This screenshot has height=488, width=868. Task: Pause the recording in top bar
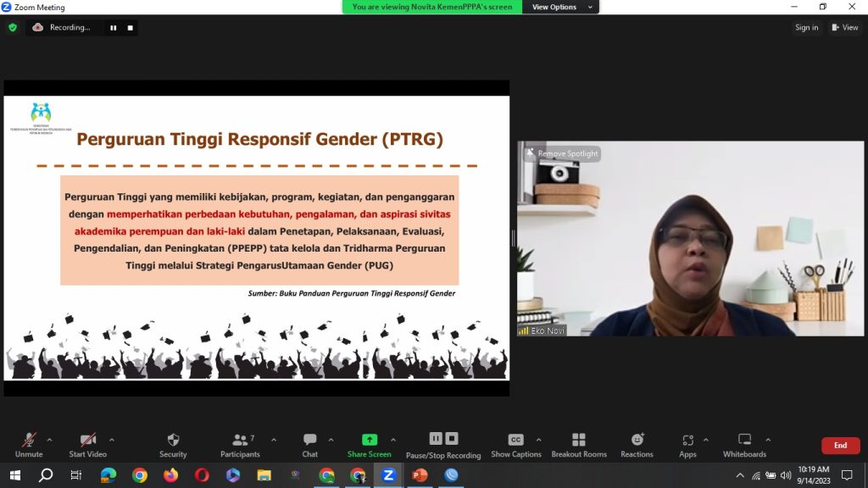pyautogui.click(x=114, y=27)
